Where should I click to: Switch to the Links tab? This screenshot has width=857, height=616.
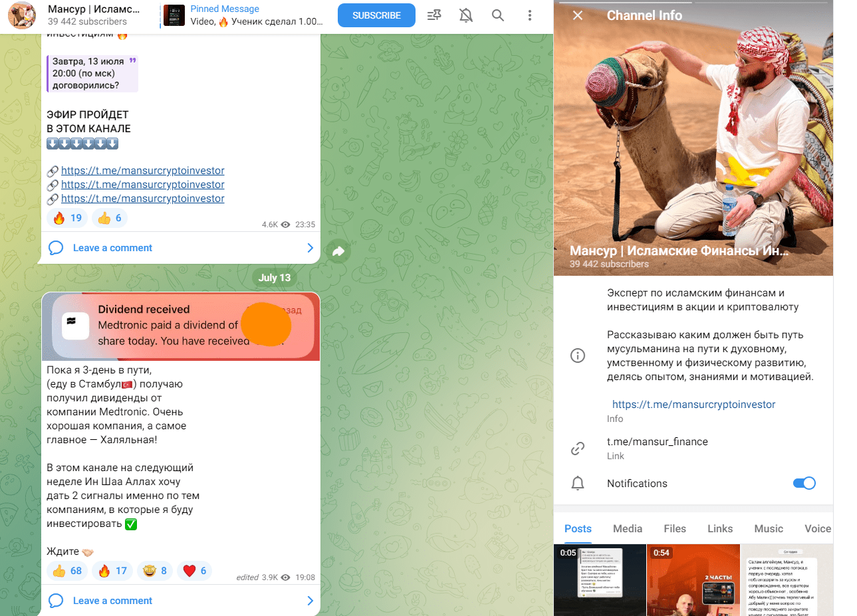720,529
